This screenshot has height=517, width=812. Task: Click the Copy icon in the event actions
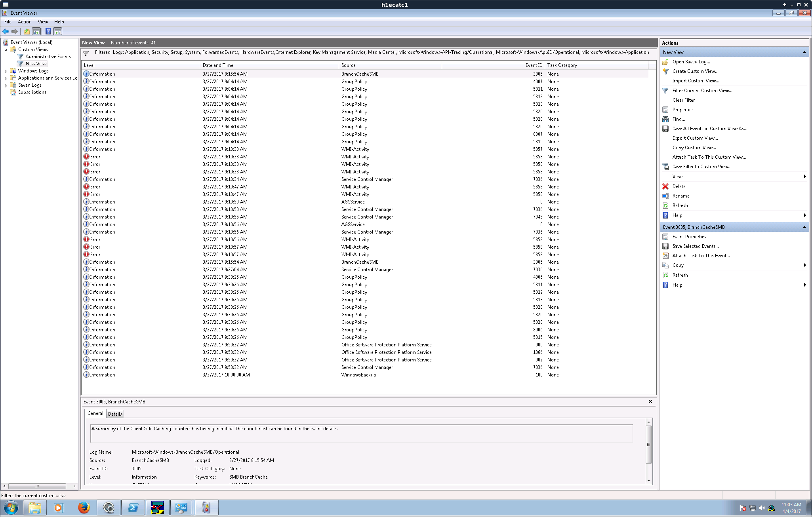point(665,265)
